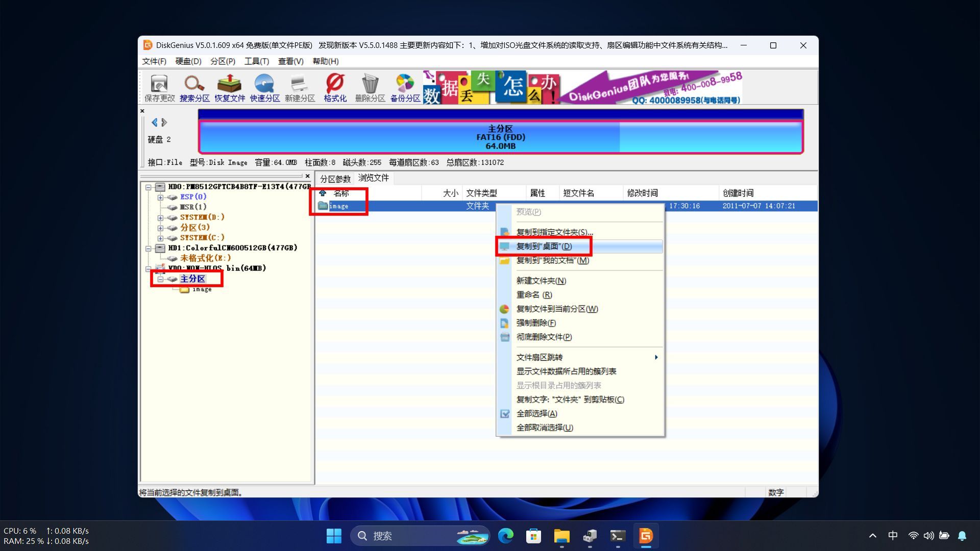Click the Backup Partition (备份分区) icon

[x=405, y=87]
